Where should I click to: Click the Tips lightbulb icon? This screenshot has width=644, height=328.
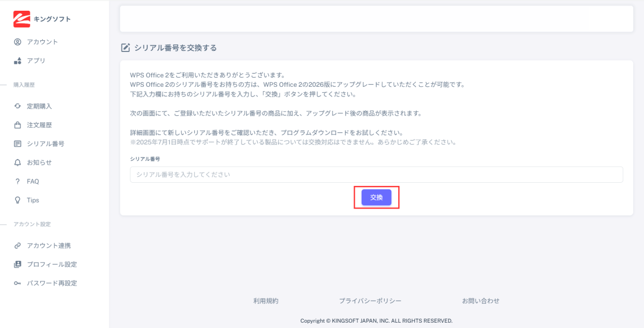(18, 200)
